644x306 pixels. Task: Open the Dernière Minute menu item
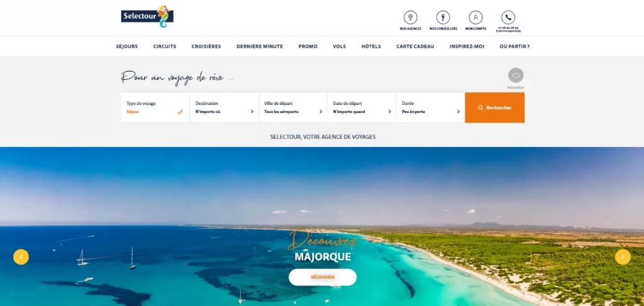[260, 46]
